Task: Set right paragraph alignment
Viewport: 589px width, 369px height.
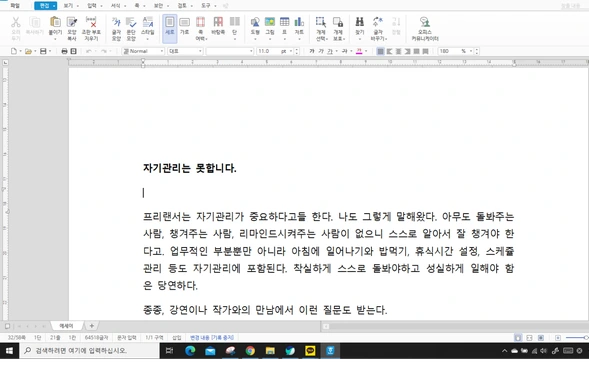Action: coord(408,51)
